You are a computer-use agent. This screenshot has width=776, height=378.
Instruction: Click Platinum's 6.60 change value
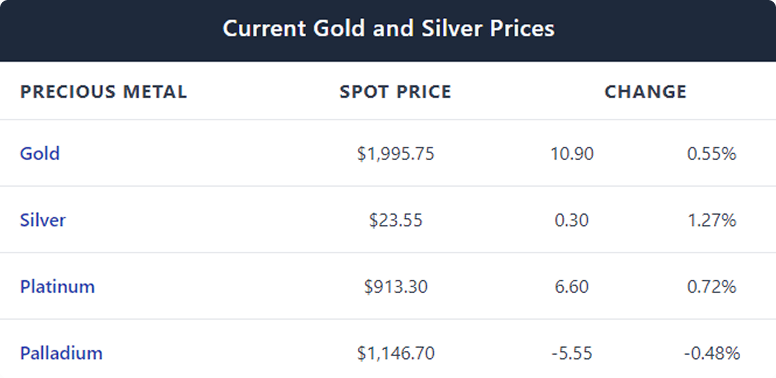coord(572,287)
